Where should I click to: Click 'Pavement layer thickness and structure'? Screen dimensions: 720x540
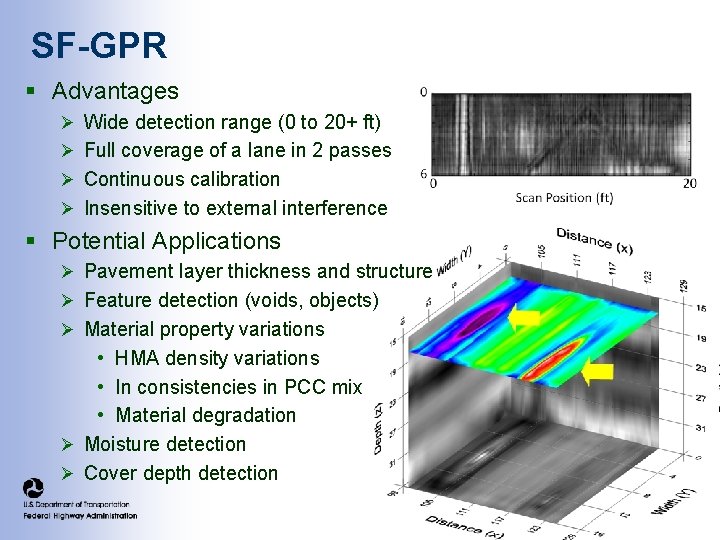259,271
